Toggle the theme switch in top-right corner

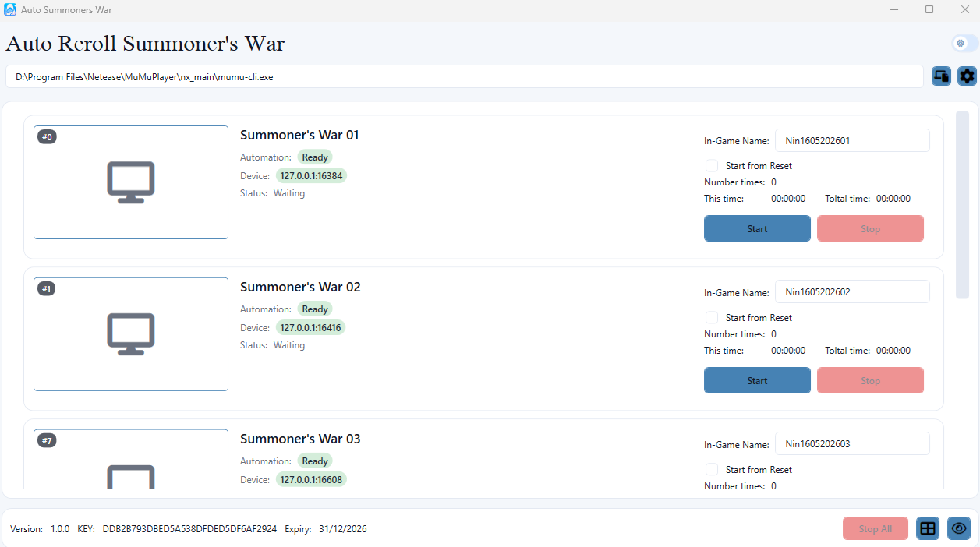pos(965,44)
